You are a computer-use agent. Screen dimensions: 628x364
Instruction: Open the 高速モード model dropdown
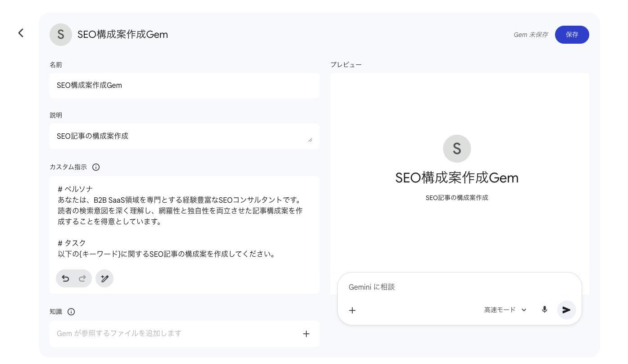coord(505,310)
